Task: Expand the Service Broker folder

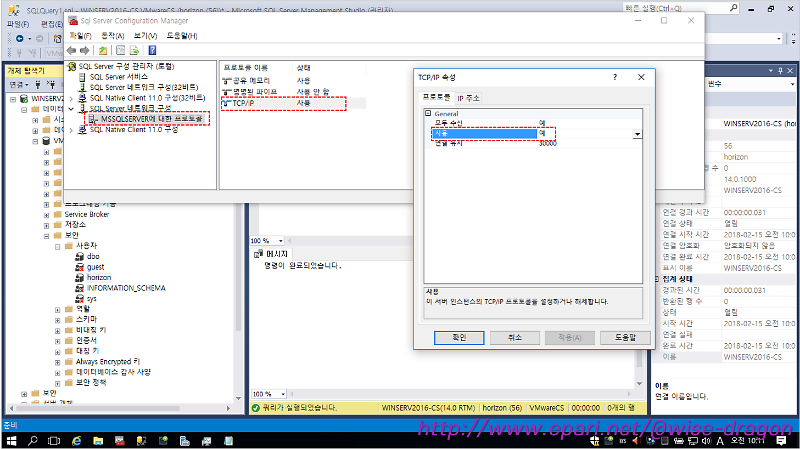Action: (x=46, y=215)
